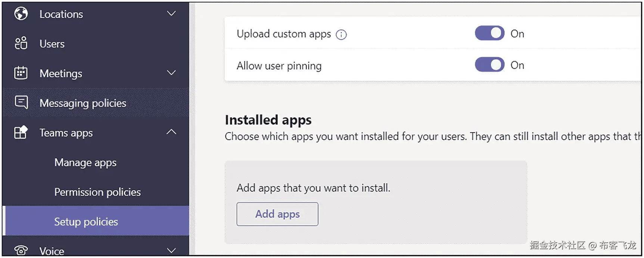Click the Locations globe icon
Image resolution: width=644 pixels, height=258 pixels.
[21, 14]
